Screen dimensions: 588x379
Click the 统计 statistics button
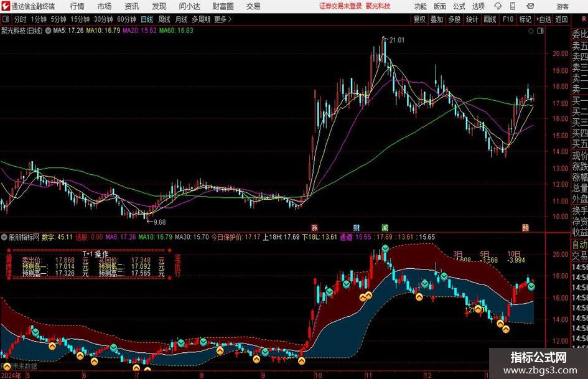click(x=472, y=19)
